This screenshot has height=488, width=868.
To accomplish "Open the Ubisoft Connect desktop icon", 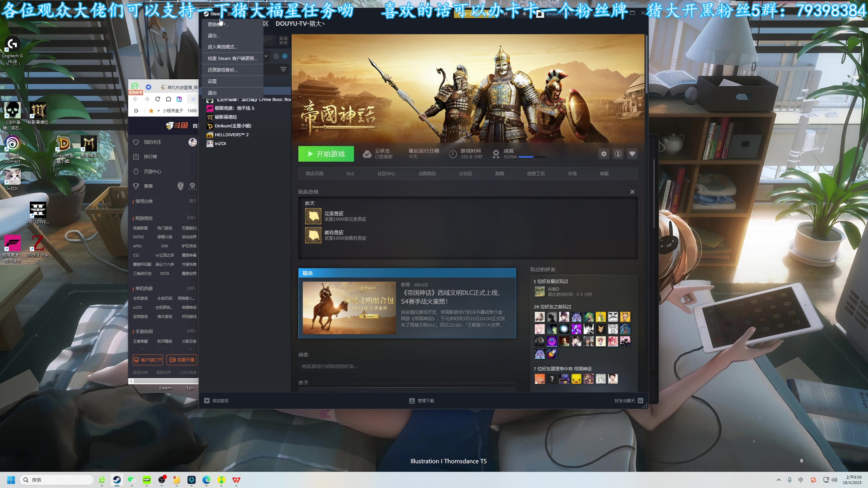I will [x=12, y=149].
